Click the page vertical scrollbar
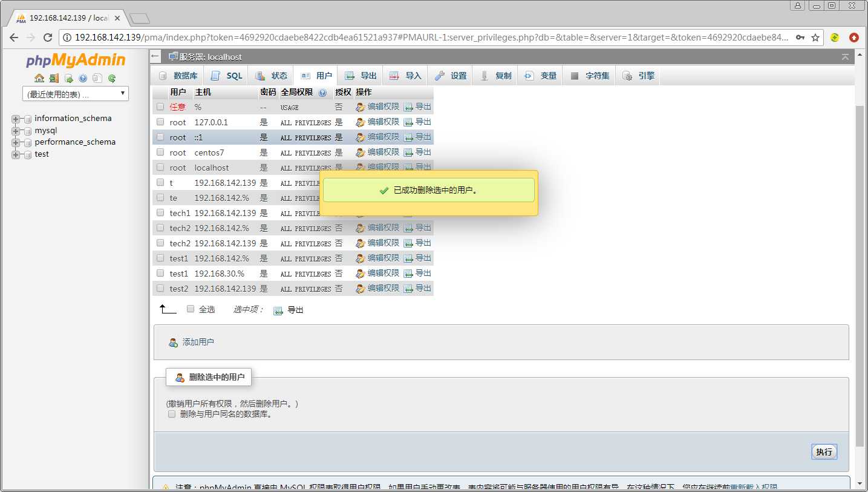The width and height of the screenshot is (868, 492). [x=860, y=275]
